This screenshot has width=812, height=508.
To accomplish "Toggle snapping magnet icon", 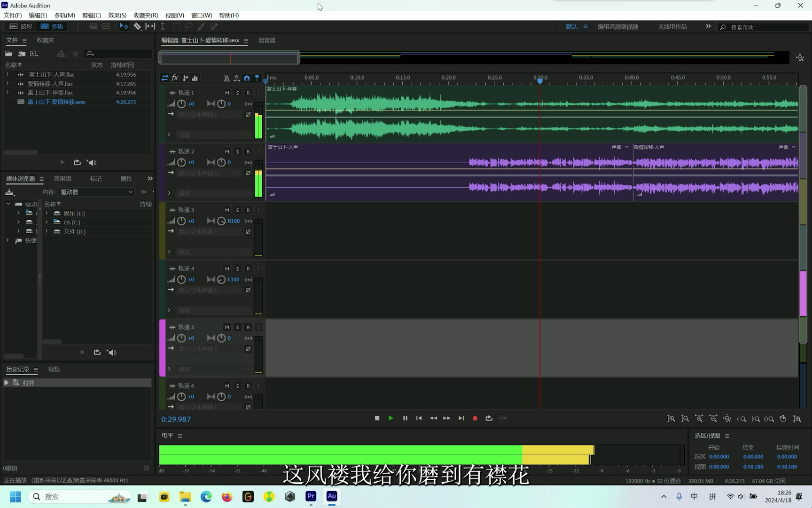I will pyautogui.click(x=247, y=78).
